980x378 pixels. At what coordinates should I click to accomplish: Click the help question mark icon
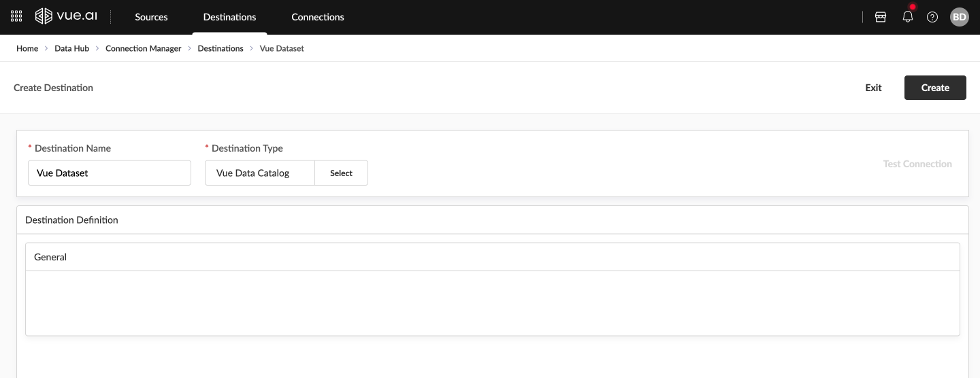tap(932, 17)
